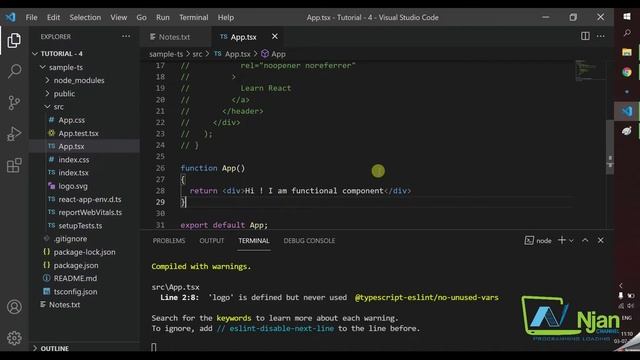Image resolution: width=640 pixels, height=360 pixels.
Task: Open the Manage gear icon
Action: pos(14,338)
